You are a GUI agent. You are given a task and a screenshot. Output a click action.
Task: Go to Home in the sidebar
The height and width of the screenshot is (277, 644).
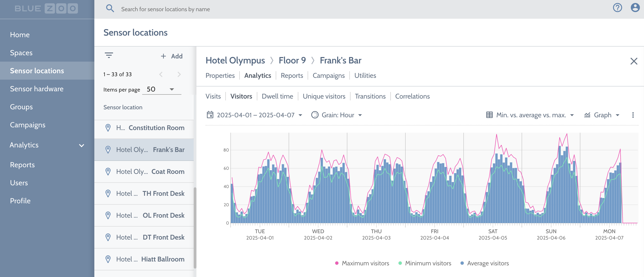point(20,35)
